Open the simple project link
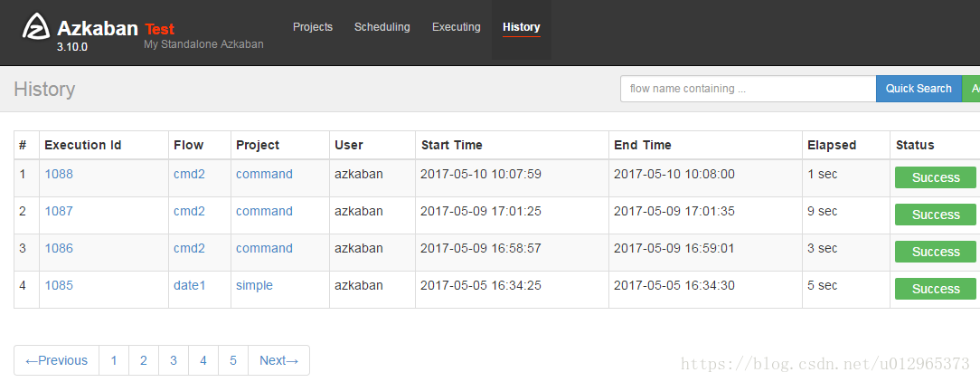 [254, 285]
